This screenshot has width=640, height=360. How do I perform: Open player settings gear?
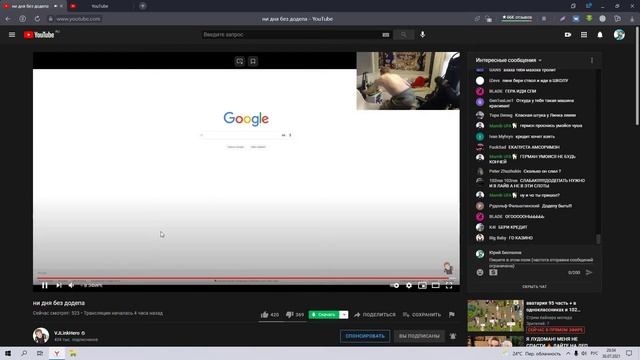click(x=409, y=285)
